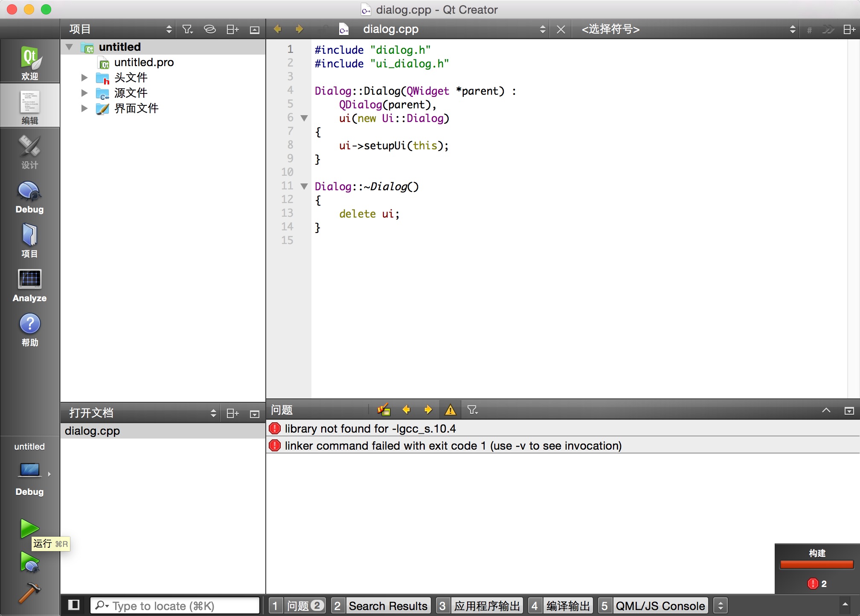
Task: Go to next issue
Action: pyautogui.click(x=428, y=410)
